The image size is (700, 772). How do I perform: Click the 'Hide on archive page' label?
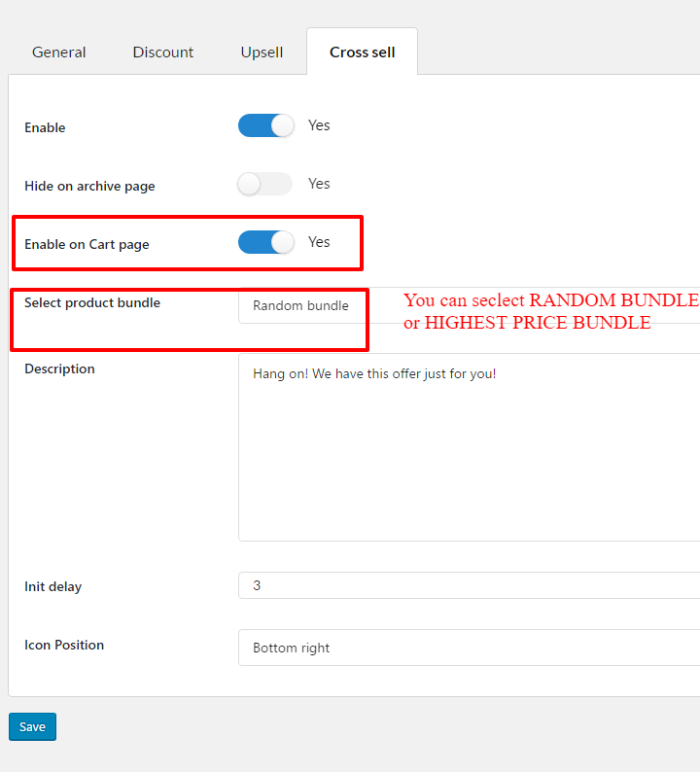point(89,186)
